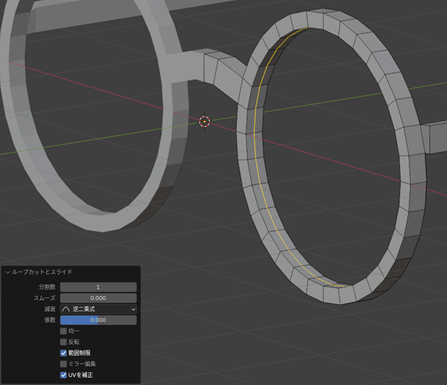The image size is (447, 385).
Task: Enable the 反転 checkbox
Action: [x=63, y=342]
